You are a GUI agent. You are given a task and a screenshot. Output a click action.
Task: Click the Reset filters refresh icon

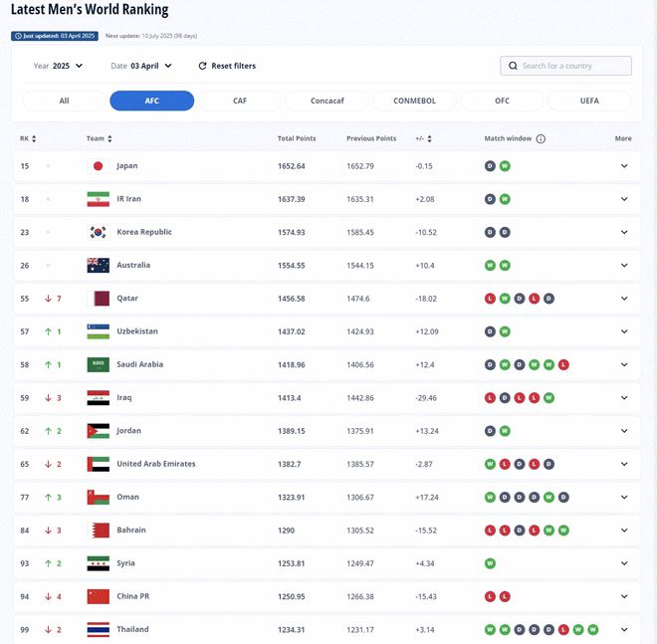tap(203, 66)
